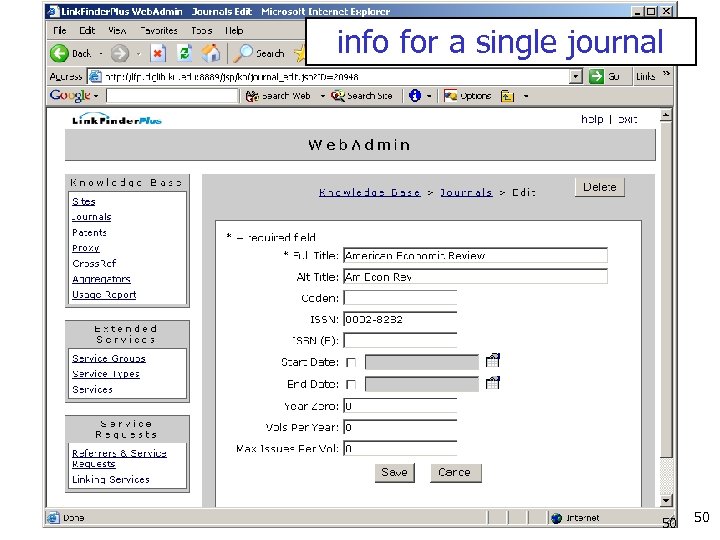Click the Home icon in toolbar
720x540 pixels.
coord(211,53)
